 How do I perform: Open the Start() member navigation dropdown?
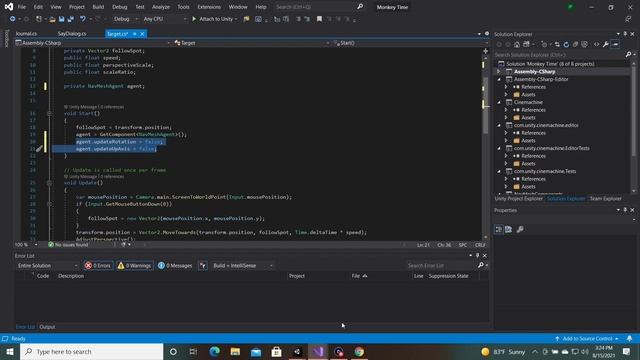tap(410, 43)
